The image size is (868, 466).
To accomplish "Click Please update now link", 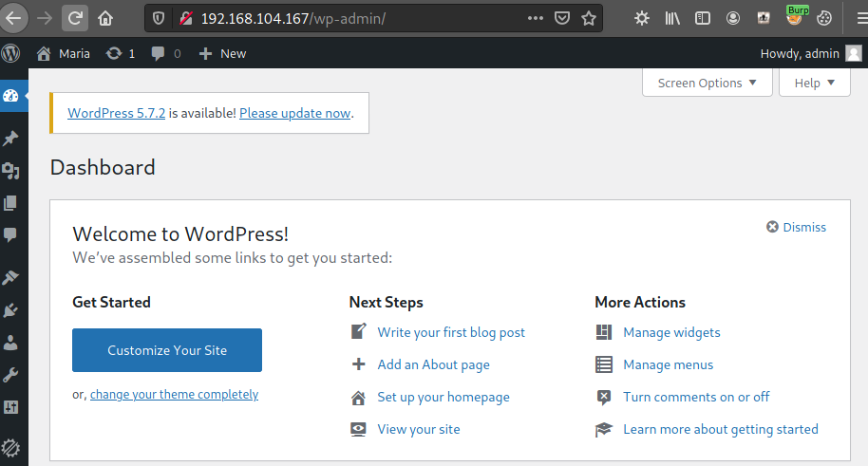I will (x=295, y=113).
